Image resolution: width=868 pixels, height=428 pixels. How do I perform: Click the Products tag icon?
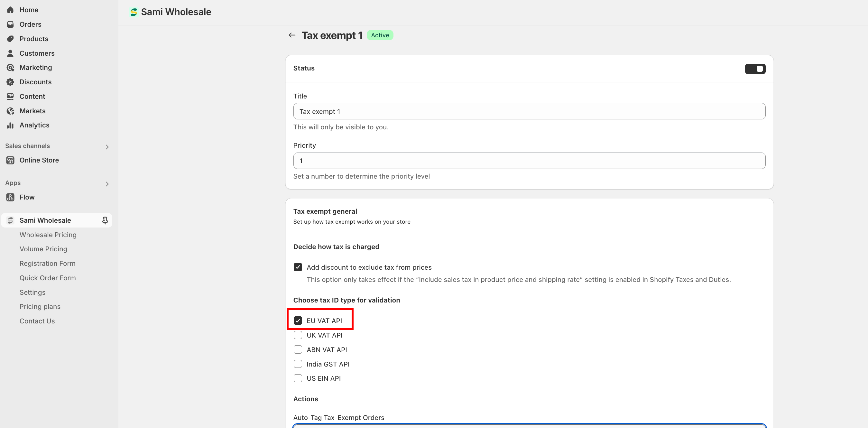(10, 39)
